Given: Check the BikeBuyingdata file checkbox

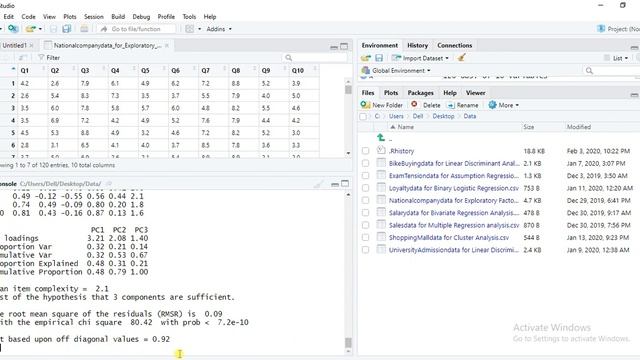Looking at the screenshot, I should click(x=365, y=163).
